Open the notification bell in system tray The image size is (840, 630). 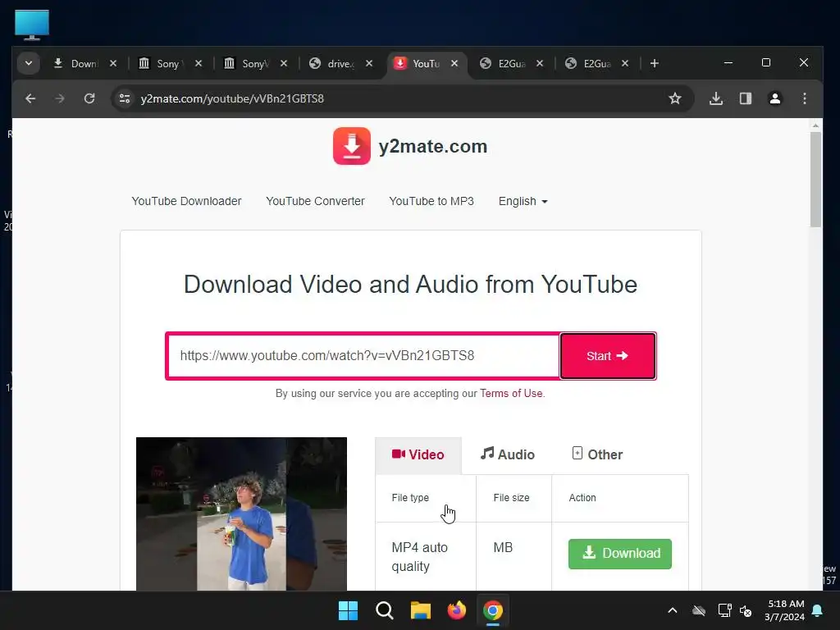pos(818,610)
